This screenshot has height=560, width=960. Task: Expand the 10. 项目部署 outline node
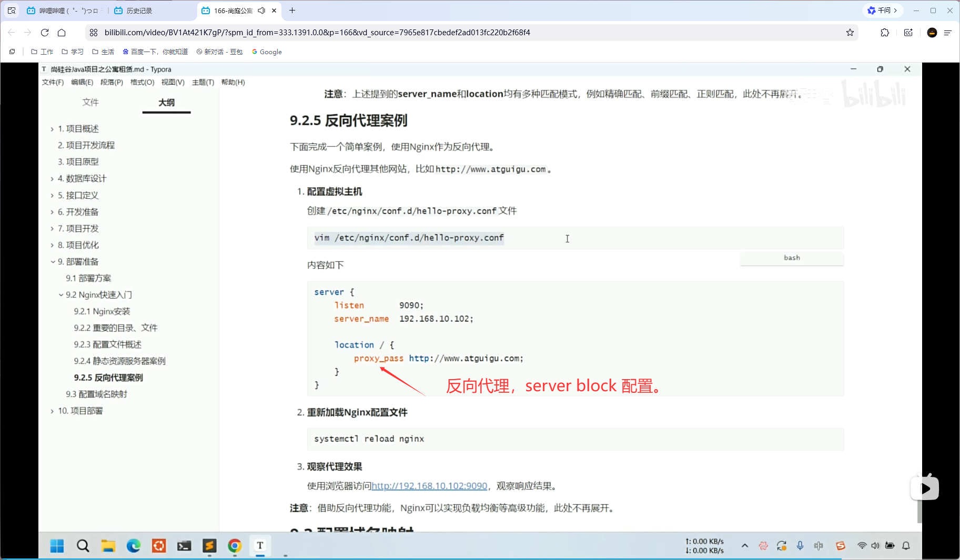[x=52, y=411]
